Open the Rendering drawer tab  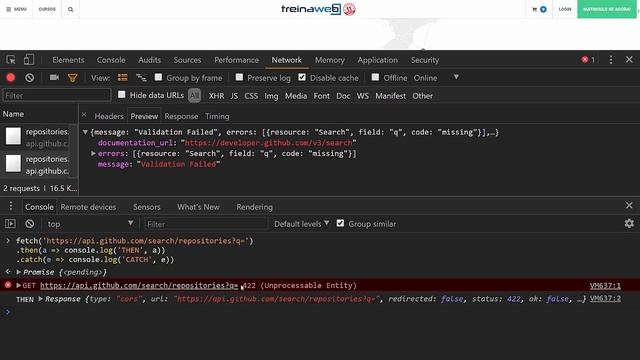point(254,207)
